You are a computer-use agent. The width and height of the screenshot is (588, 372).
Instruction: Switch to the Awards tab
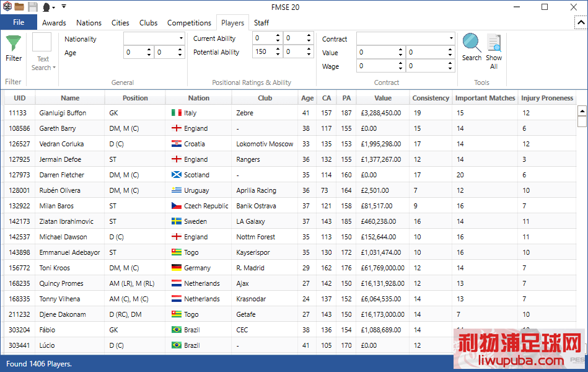click(54, 23)
